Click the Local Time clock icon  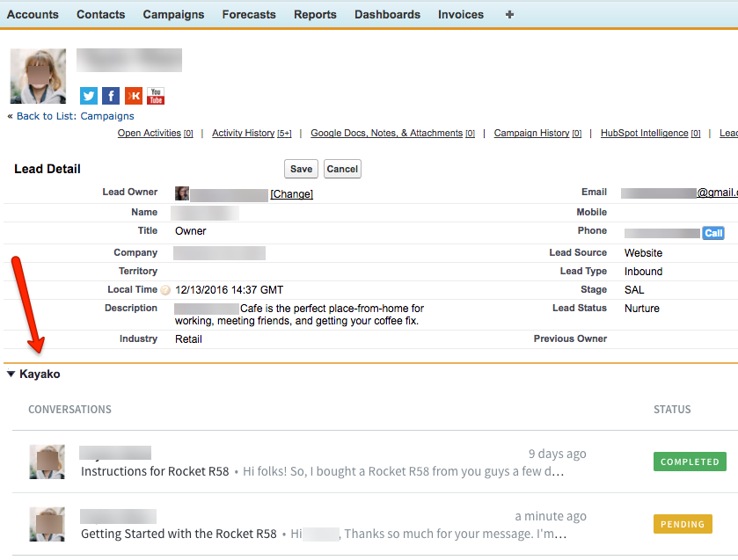[165, 290]
